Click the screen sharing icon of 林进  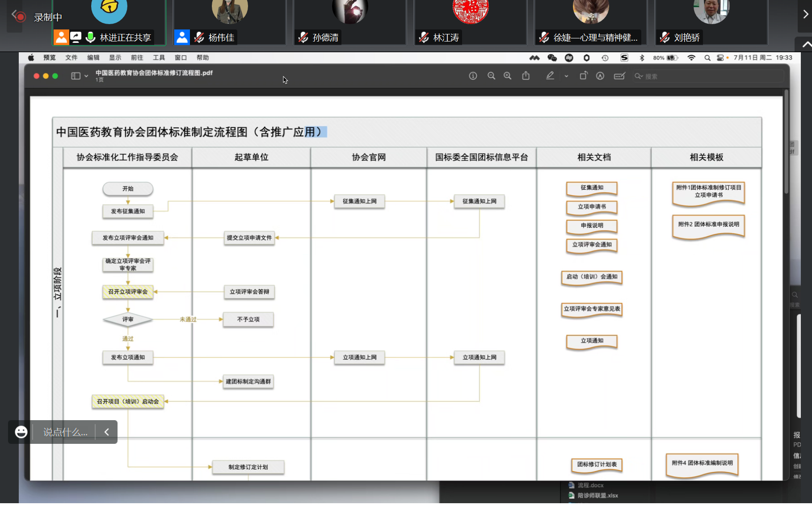(x=76, y=37)
